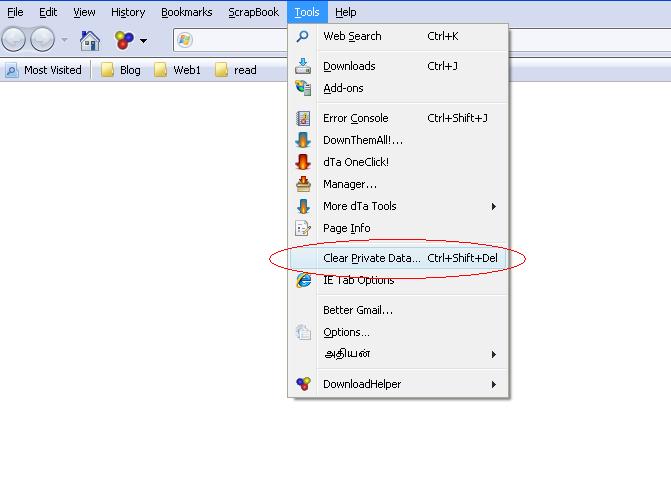
Task: Click the Web Search magnifier icon
Action: coord(303,36)
